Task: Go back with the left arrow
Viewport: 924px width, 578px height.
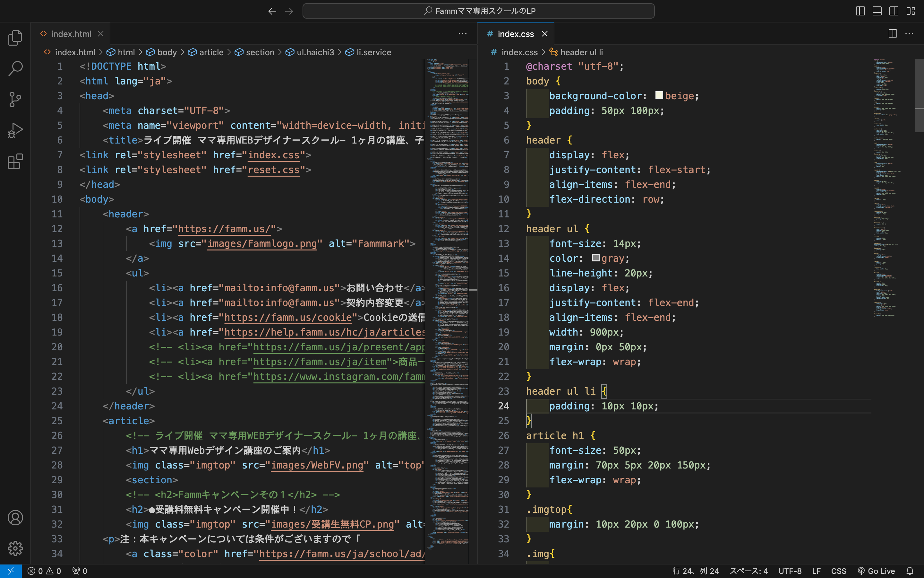Action: point(272,11)
